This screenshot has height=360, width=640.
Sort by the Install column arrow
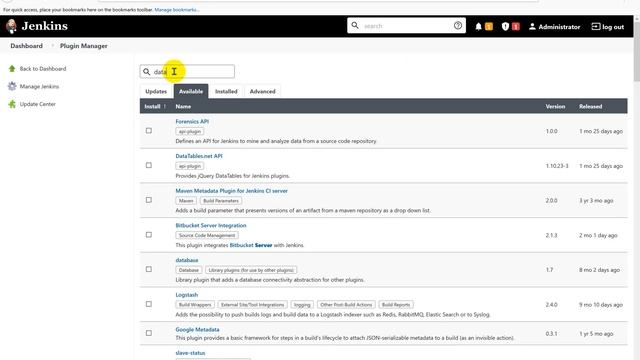pyautogui.click(x=165, y=107)
